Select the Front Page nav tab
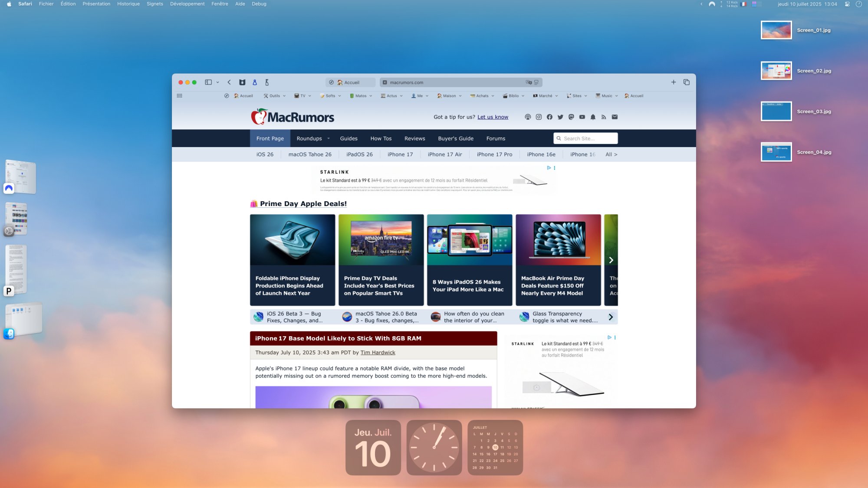868x488 pixels. [x=270, y=138]
